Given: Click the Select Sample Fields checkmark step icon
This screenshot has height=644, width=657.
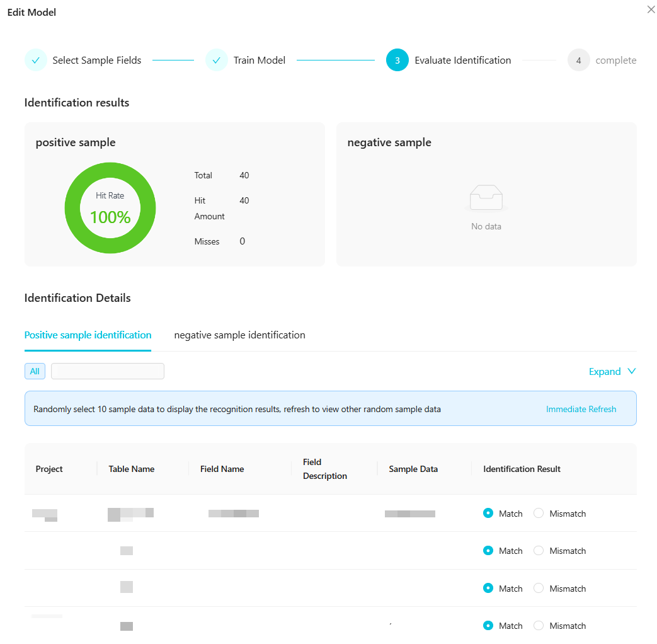Looking at the screenshot, I should [36, 60].
